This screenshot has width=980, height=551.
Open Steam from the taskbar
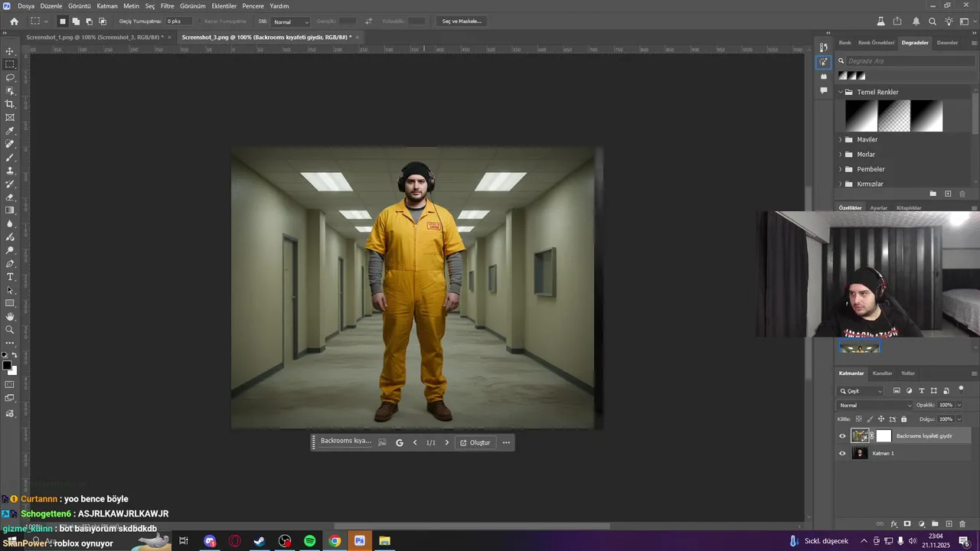(260, 541)
